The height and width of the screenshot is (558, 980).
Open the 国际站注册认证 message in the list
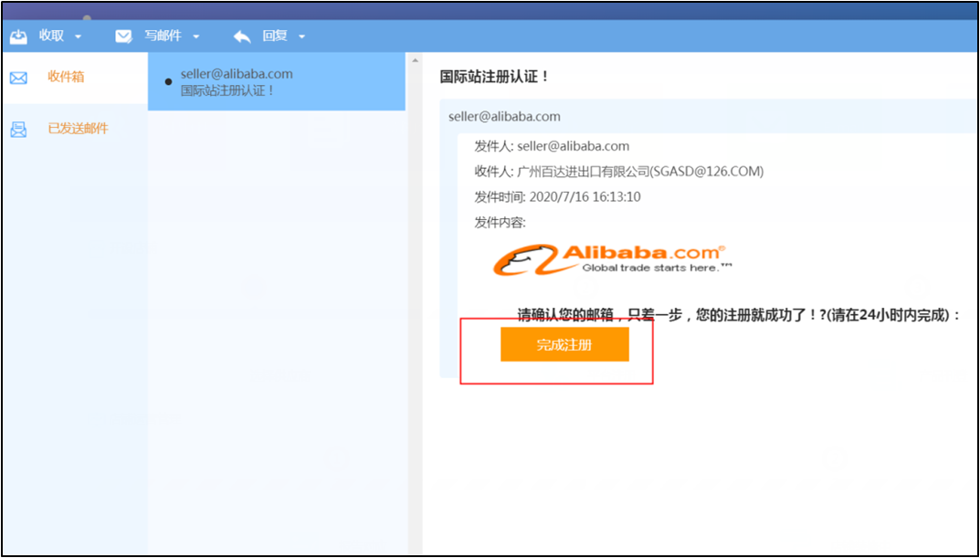tap(228, 90)
